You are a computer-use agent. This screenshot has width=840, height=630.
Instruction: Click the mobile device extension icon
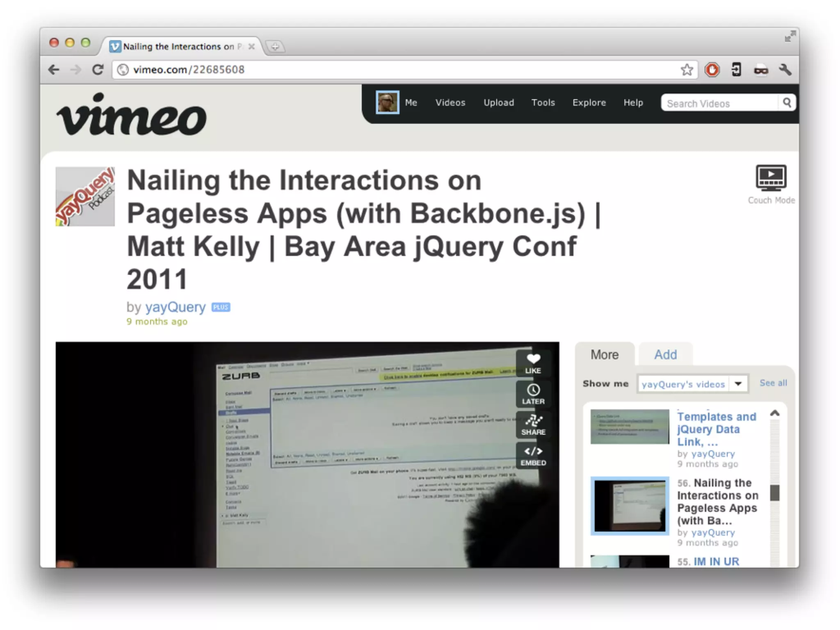737,70
